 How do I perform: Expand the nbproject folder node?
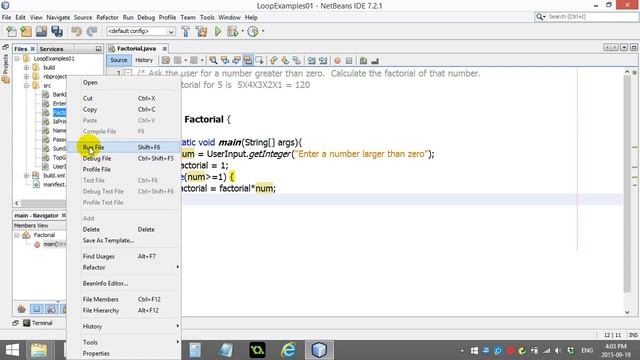click(26, 76)
